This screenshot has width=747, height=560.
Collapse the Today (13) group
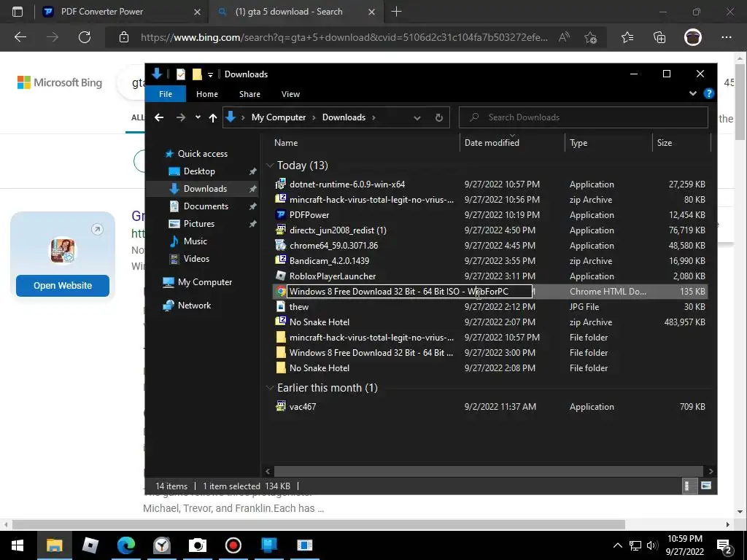coord(270,166)
